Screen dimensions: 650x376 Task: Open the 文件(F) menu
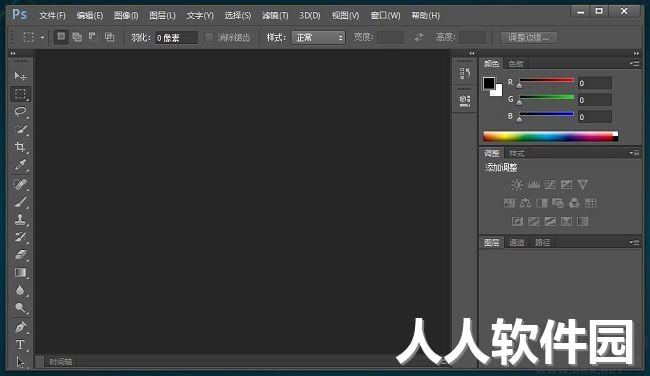52,16
